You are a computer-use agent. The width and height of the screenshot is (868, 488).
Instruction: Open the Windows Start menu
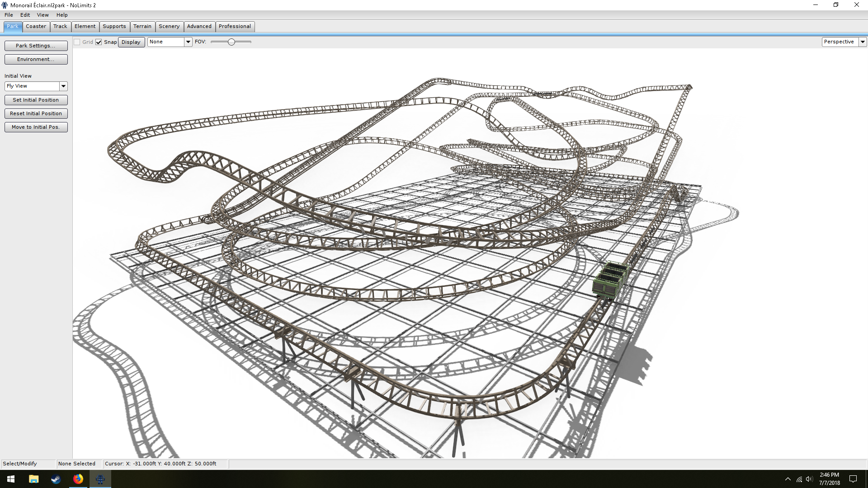(x=11, y=479)
